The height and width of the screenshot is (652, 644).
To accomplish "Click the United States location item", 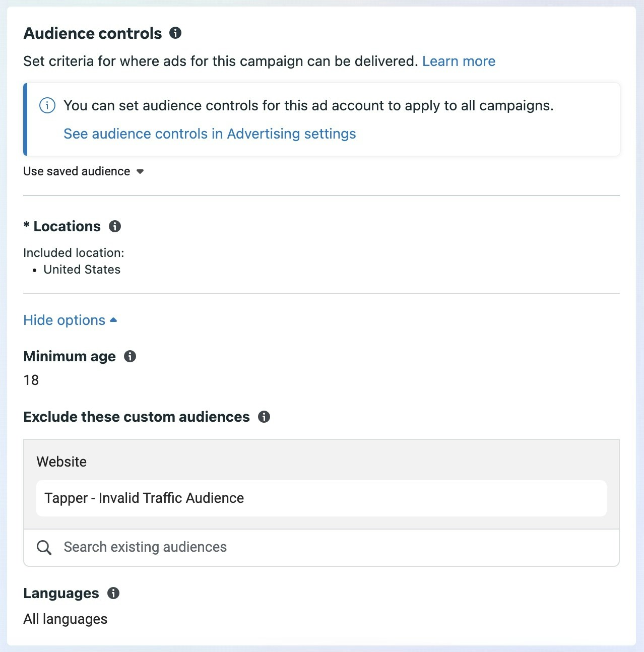I will (x=82, y=269).
